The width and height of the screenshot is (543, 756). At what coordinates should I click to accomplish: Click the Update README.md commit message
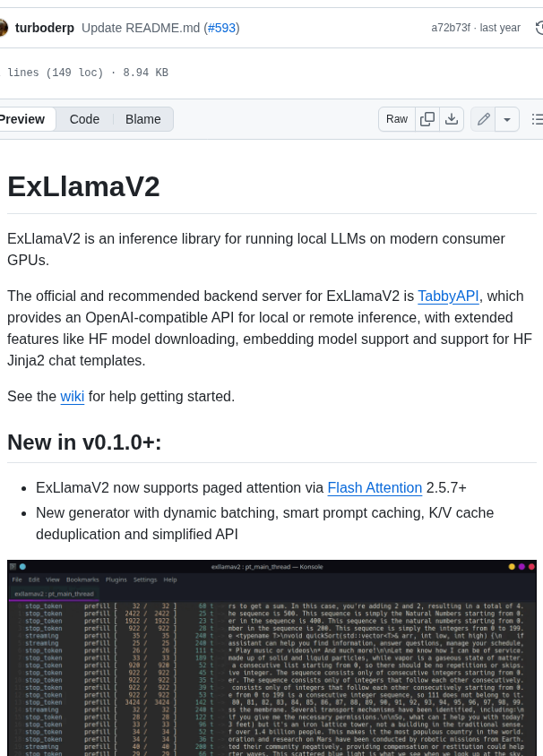pos(141,28)
